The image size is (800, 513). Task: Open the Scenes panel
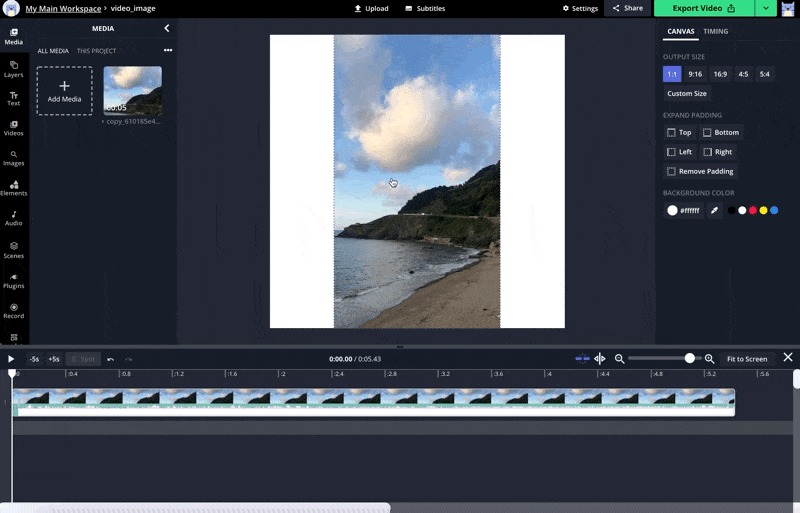coord(14,249)
